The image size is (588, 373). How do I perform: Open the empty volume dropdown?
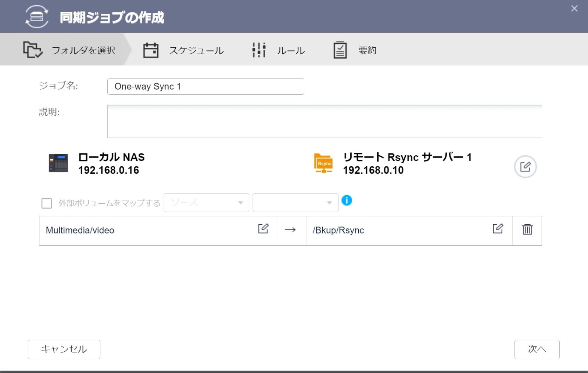295,203
